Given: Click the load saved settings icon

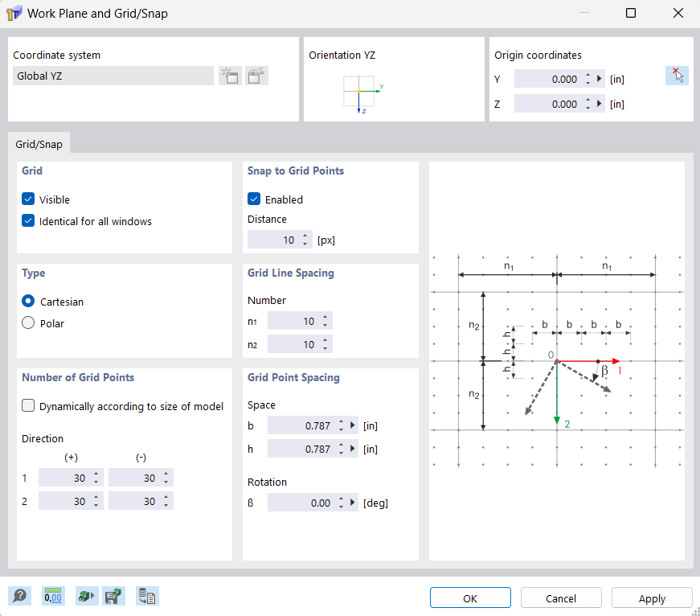Looking at the screenshot, I should point(85,596).
